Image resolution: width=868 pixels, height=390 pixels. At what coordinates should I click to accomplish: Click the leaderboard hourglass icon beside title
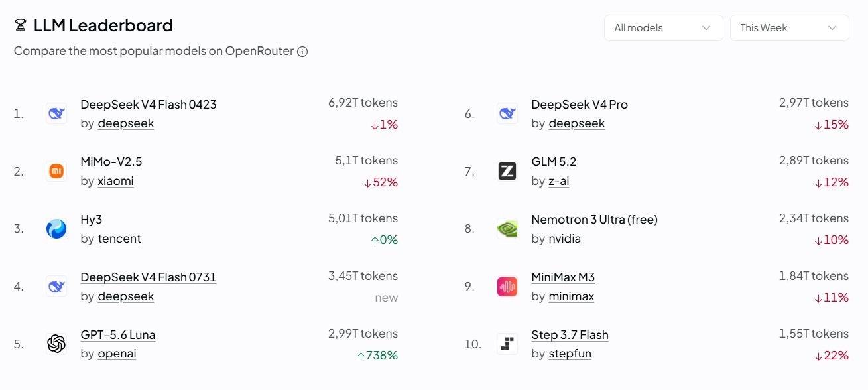coord(20,26)
